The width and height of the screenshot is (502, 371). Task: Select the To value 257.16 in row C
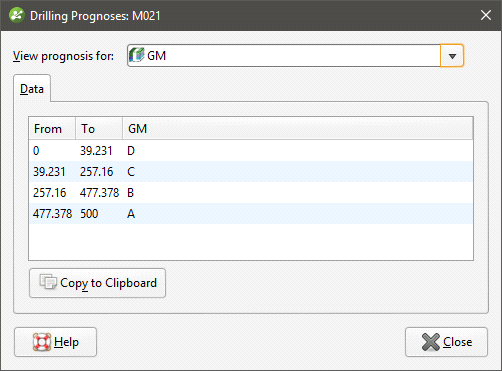[97, 172]
